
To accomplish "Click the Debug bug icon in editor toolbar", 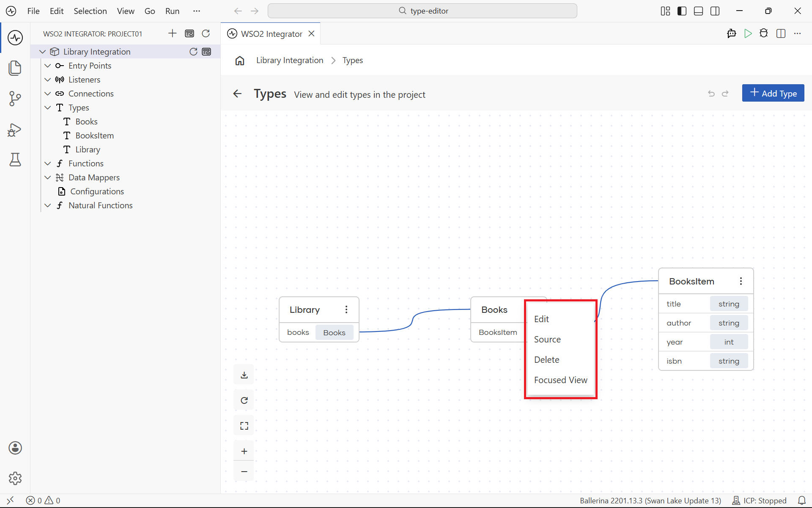I will [x=764, y=33].
